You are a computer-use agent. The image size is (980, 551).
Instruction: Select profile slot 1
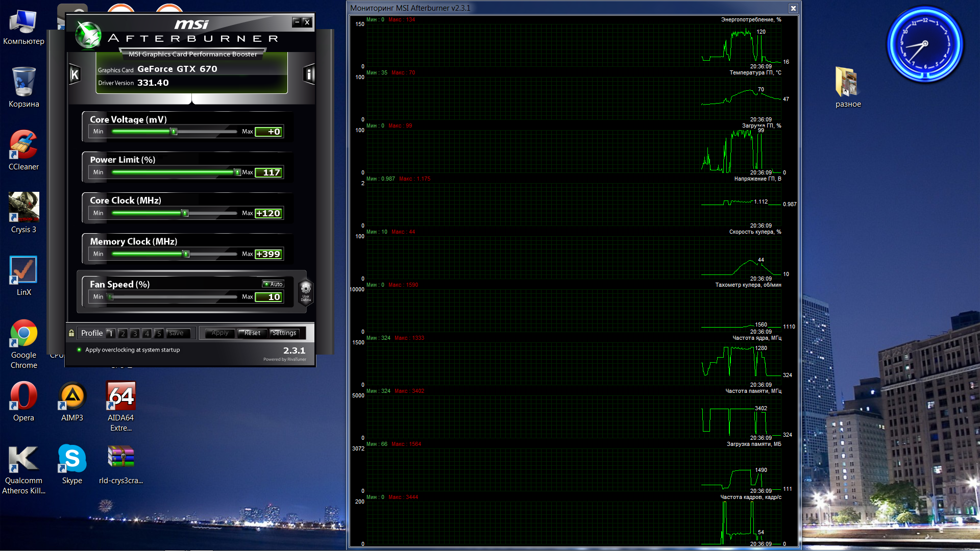tap(111, 333)
